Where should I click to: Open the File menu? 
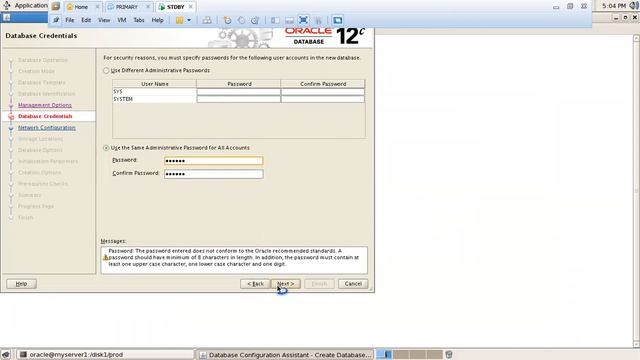tap(70, 20)
